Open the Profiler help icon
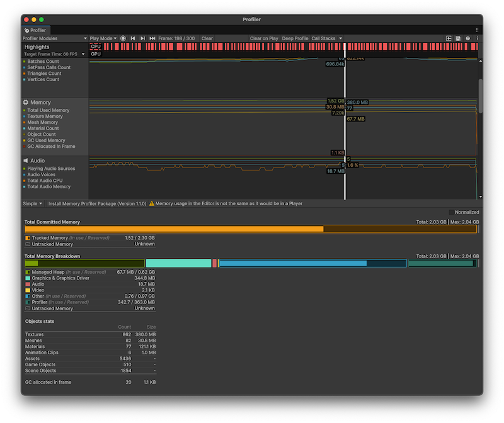The image size is (504, 423). click(x=467, y=38)
